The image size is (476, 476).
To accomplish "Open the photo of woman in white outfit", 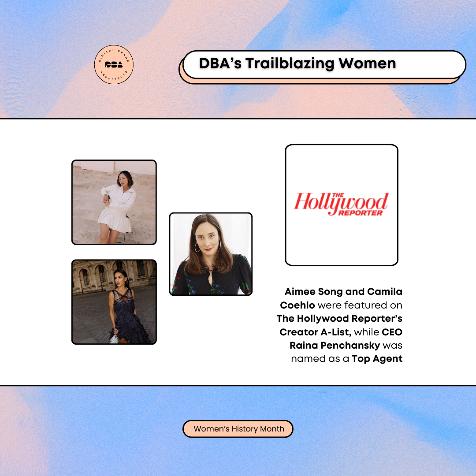I will 114,202.
